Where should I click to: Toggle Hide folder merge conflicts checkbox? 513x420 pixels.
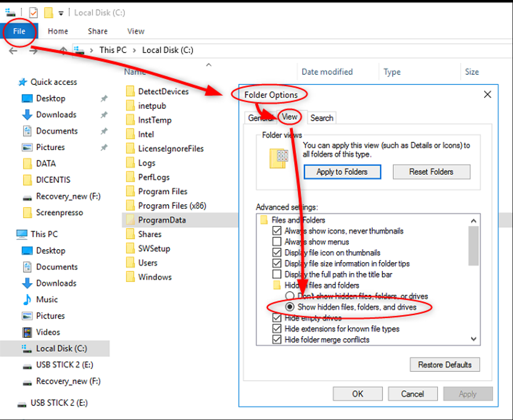277,339
